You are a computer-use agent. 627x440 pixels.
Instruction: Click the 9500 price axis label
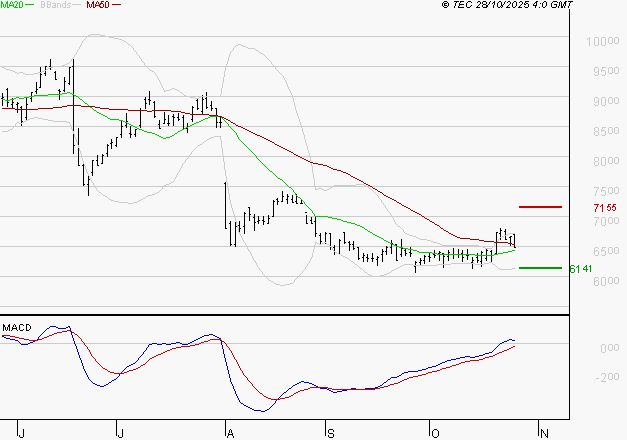(x=606, y=71)
